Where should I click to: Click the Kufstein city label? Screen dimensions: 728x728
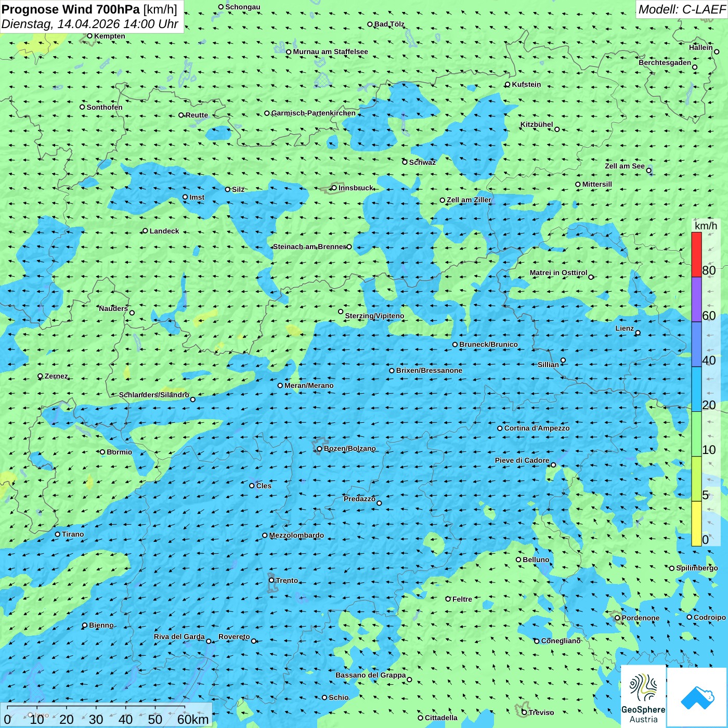click(526, 84)
